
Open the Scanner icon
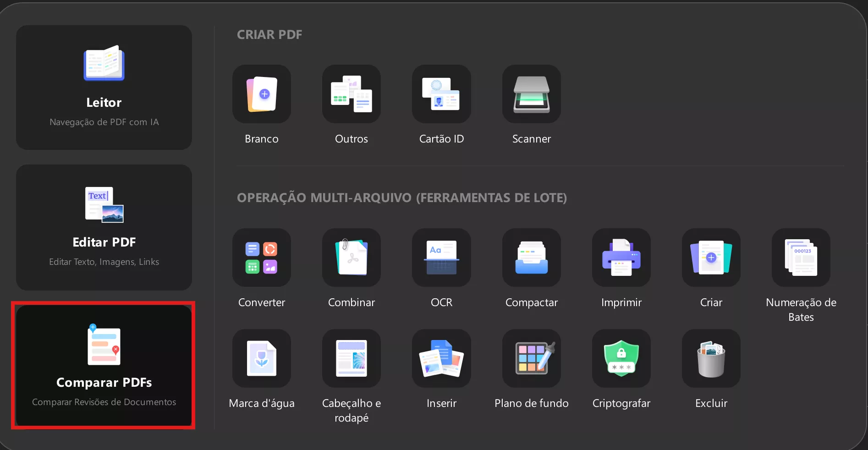[x=532, y=94]
